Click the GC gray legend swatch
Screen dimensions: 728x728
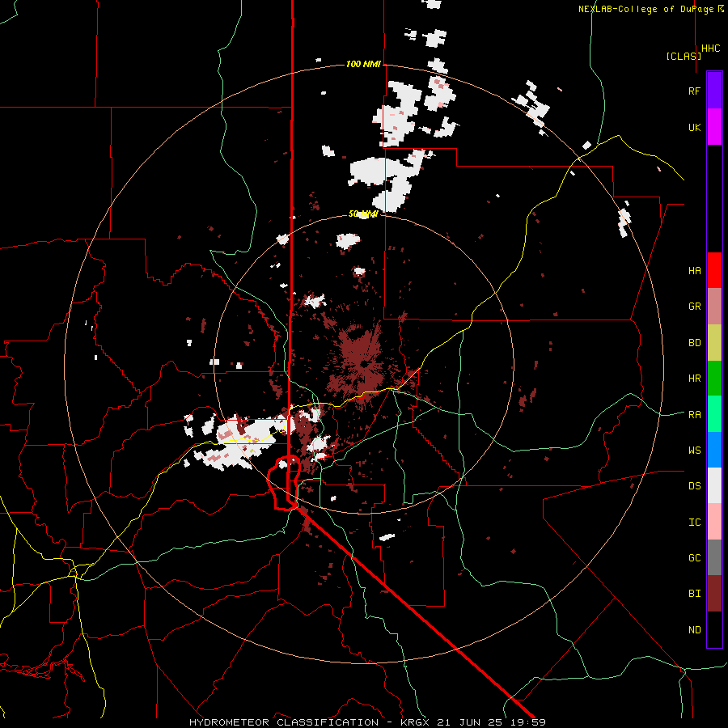714,557
